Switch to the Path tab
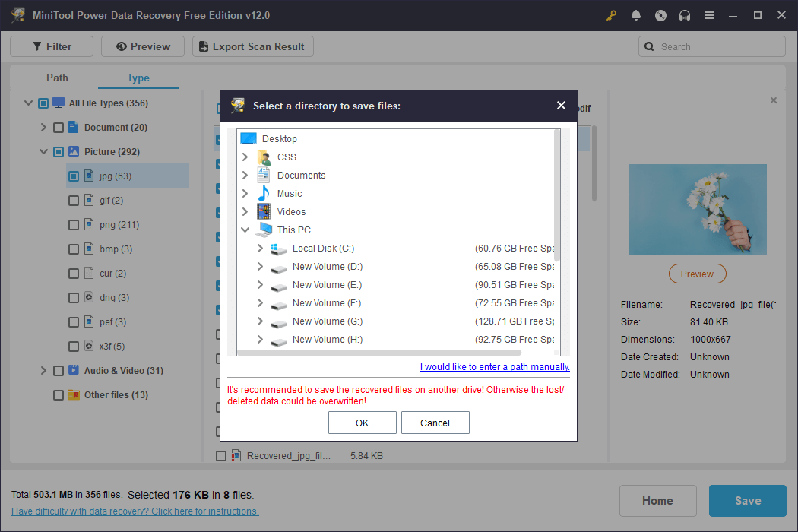Viewport: 798px width, 532px height. coord(57,78)
